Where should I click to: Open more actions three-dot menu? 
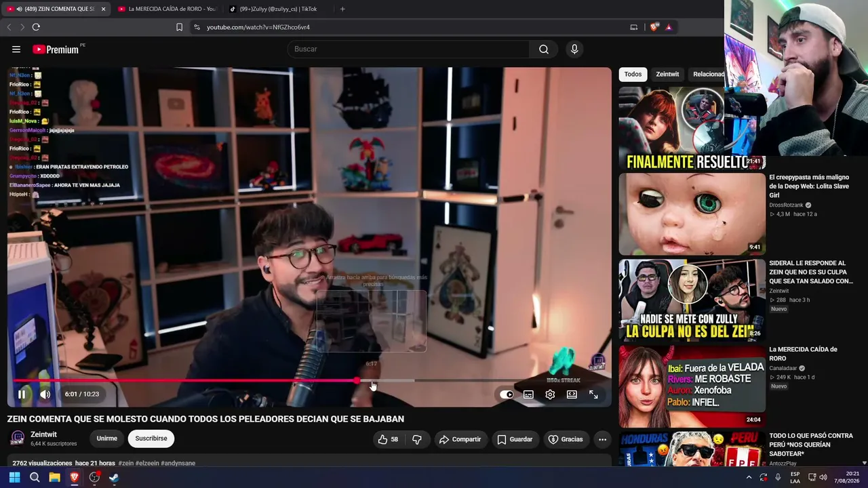602,439
